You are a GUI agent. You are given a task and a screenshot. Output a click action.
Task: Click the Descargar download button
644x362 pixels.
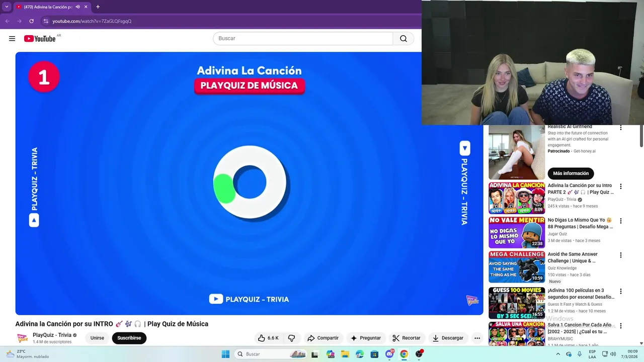tap(448, 338)
